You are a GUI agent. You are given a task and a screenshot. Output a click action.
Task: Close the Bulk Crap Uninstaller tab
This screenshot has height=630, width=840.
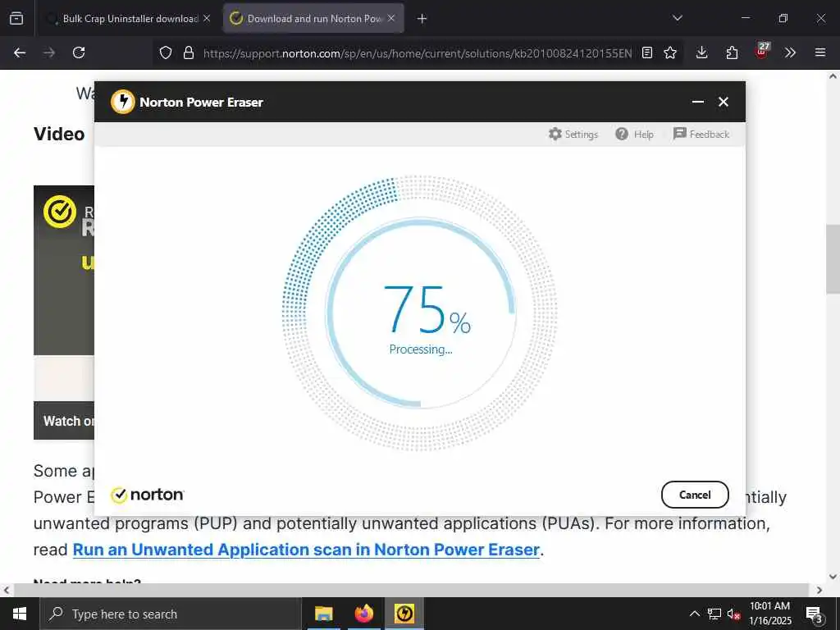tap(207, 18)
